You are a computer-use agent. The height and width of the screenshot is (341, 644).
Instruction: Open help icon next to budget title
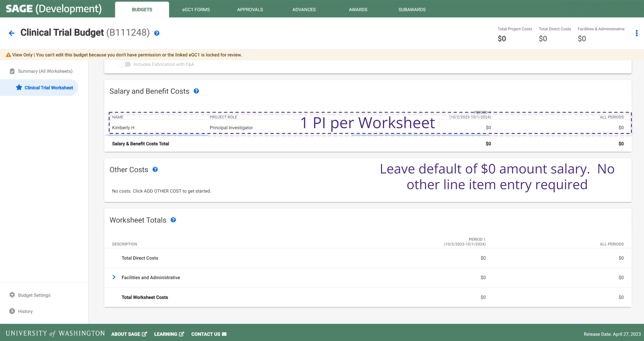157,33
